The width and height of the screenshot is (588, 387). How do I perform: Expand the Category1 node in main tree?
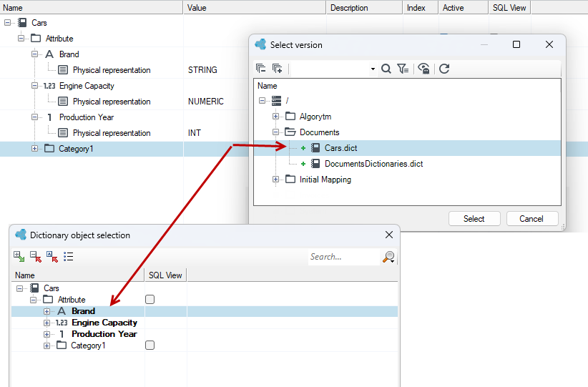click(x=34, y=149)
